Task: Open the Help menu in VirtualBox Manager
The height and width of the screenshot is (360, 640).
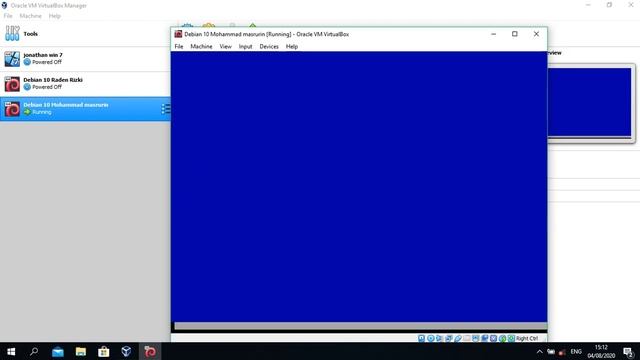Action: [x=54, y=16]
